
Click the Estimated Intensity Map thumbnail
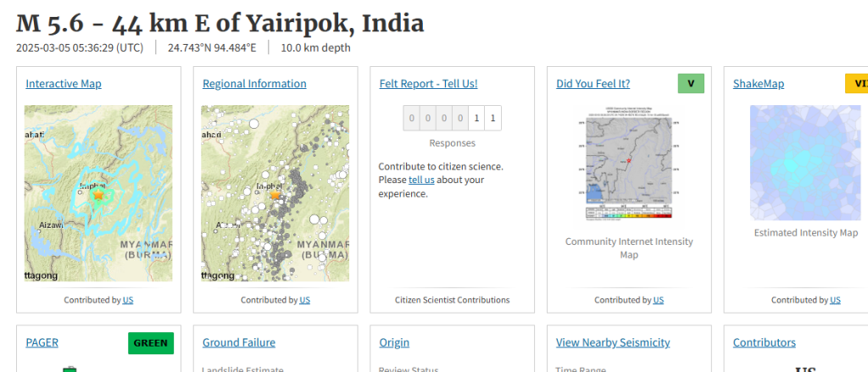pyautogui.click(x=805, y=163)
